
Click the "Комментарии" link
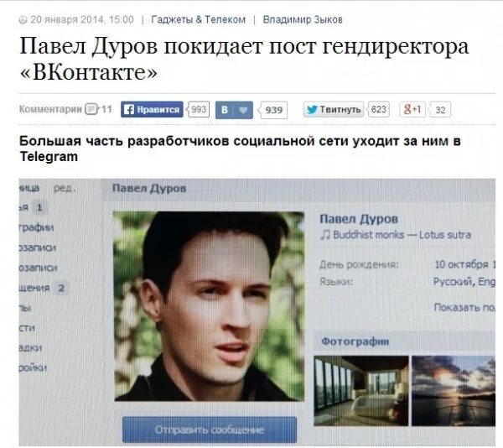50,109
